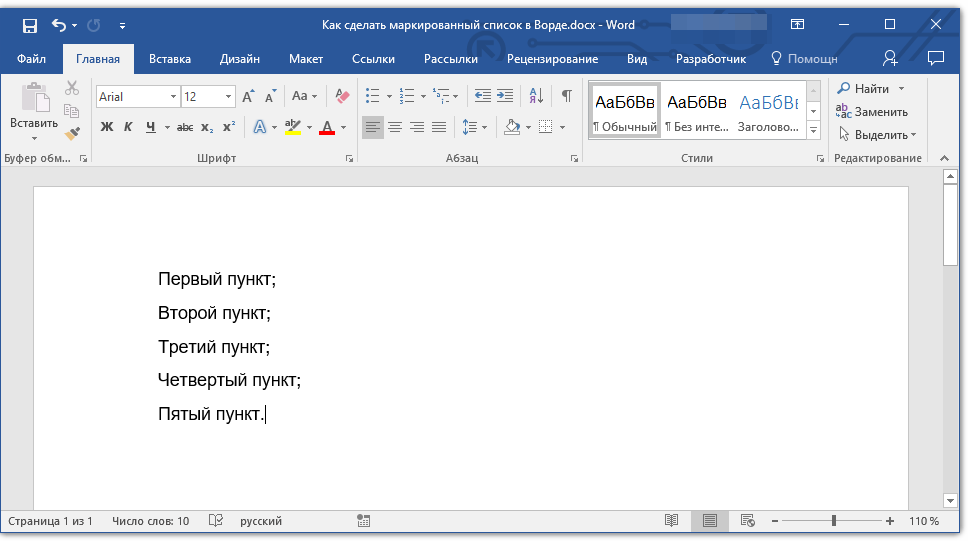Click the bulleted list icon
The height and width of the screenshot is (541, 968).
click(372, 96)
